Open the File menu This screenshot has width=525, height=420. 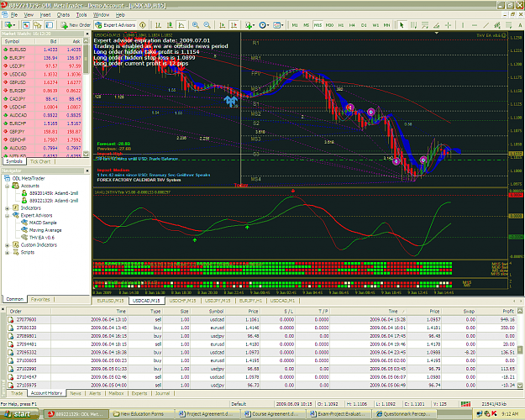tap(14, 15)
